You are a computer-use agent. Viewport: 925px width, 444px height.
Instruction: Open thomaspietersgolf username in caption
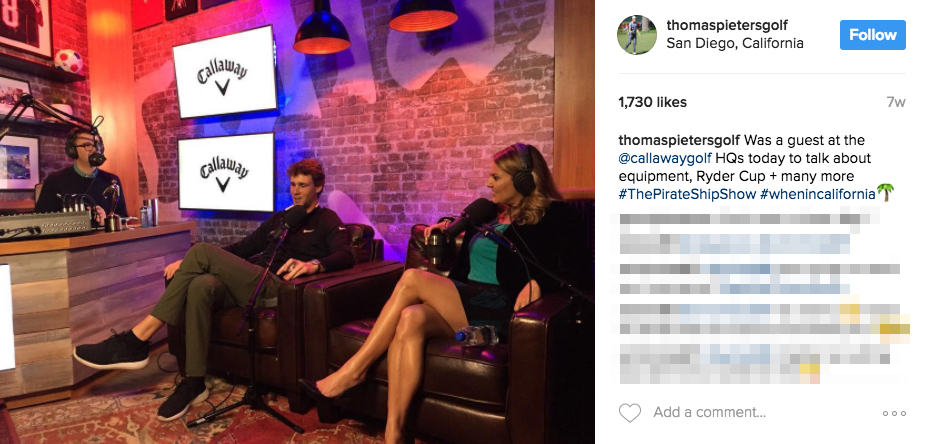click(679, 141)
